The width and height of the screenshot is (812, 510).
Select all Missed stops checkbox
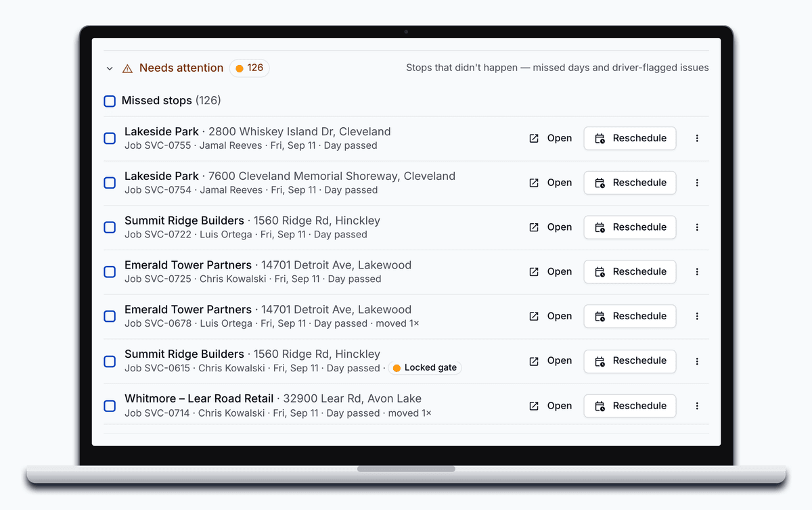point(110,101)
